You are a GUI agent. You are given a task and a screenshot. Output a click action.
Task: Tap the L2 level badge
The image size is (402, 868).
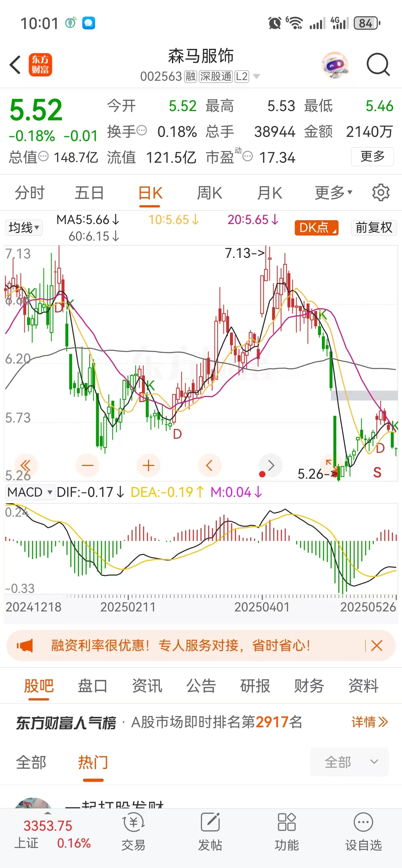tap(242, 77)
